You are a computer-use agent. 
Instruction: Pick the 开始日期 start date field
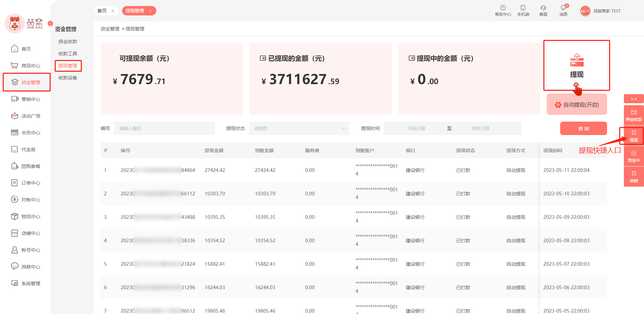click(x=416, y=128)
